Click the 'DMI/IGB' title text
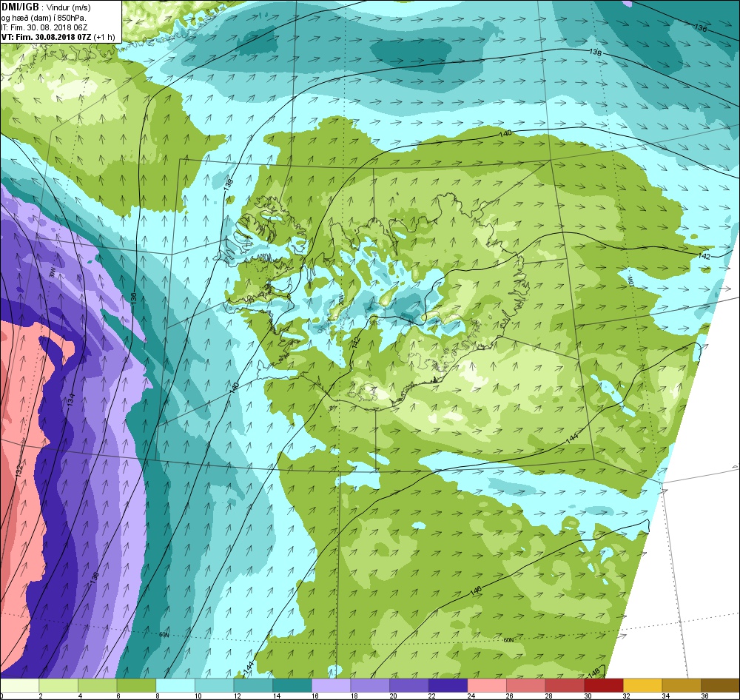This screenshot has width=740, height=700. (x=20, y=7)
